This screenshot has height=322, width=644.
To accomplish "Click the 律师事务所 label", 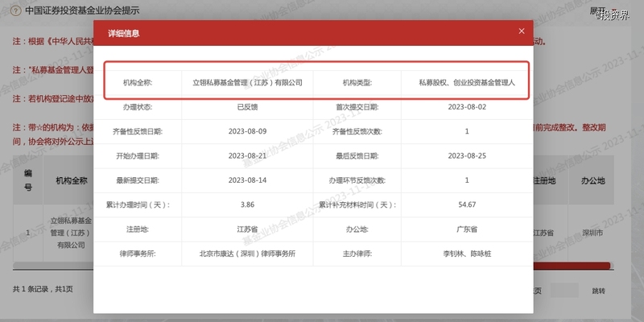I will [138, 254].
